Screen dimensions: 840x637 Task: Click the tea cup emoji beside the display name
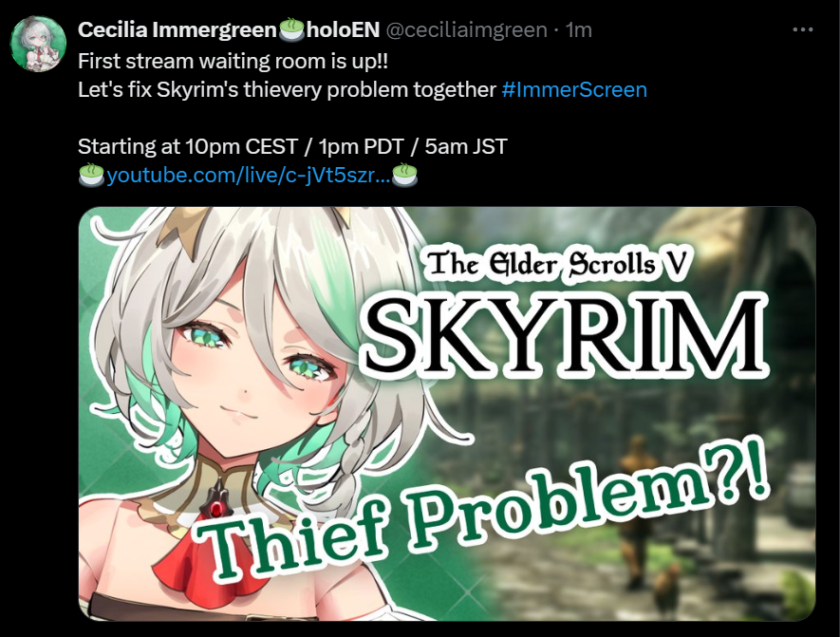(292, 29)
